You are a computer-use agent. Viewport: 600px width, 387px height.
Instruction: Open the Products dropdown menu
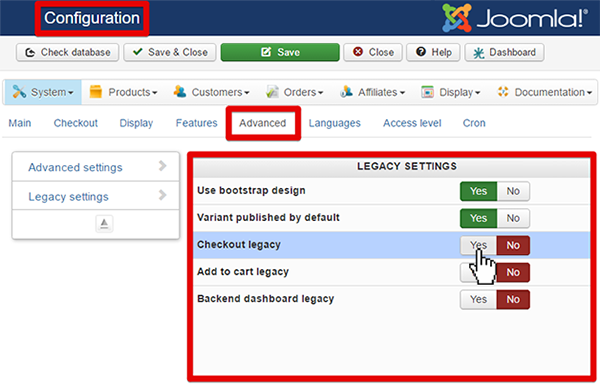[123, 92]
